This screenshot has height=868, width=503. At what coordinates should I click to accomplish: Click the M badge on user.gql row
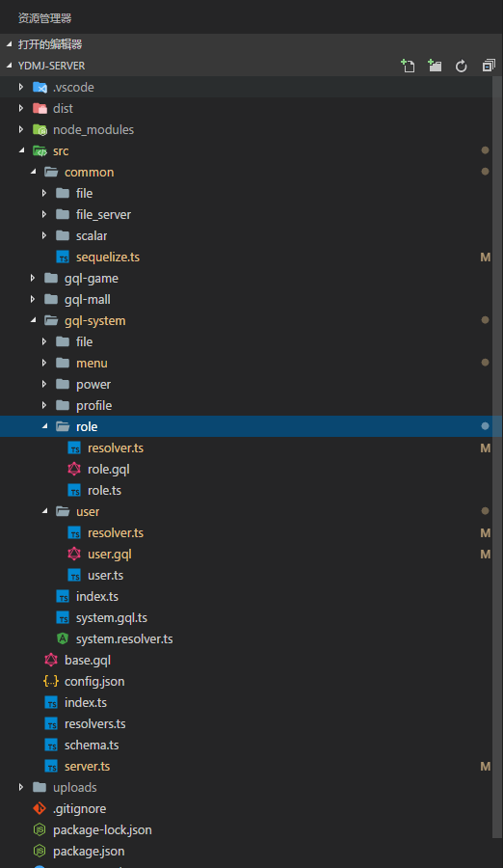[x=486, y=555]
